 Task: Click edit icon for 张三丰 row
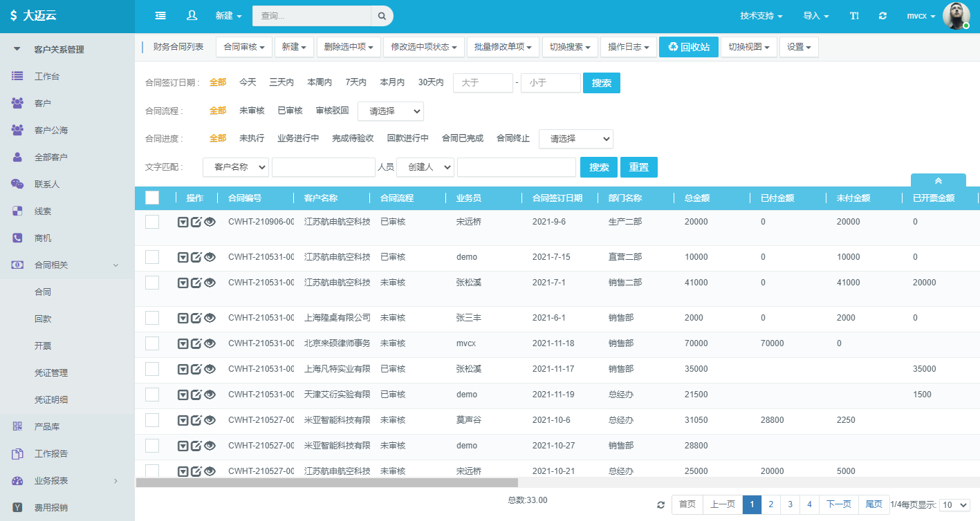point(196,318)
